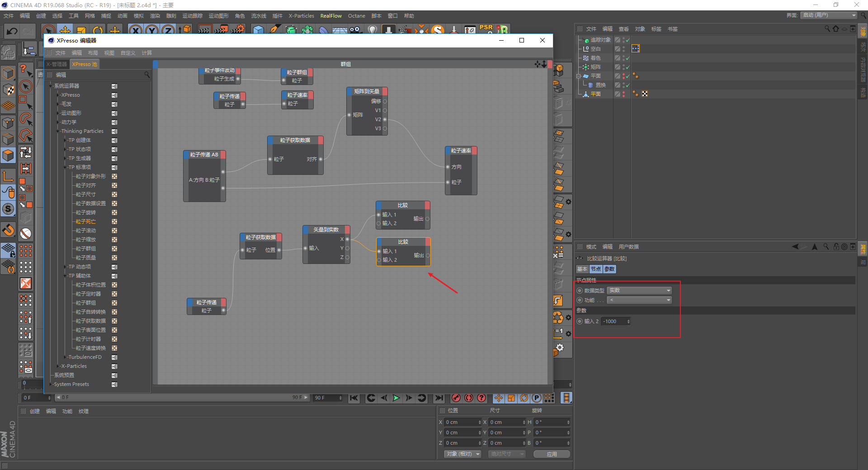Toggle Y axis lock icon

152,30
